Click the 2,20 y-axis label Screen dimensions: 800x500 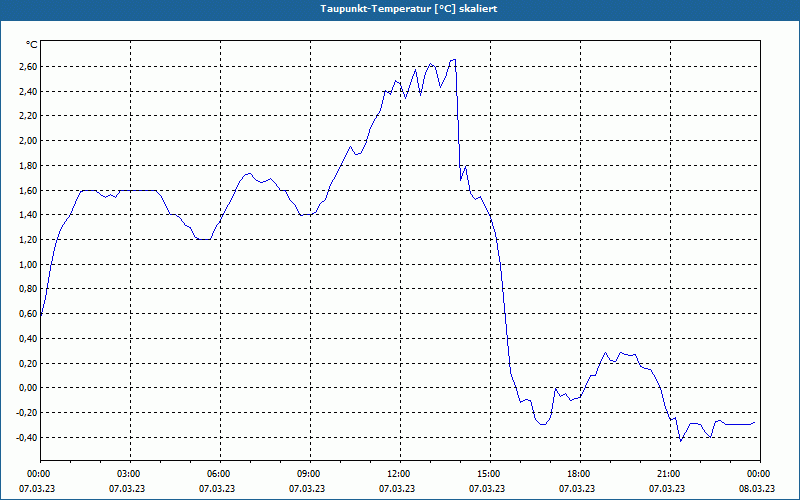pos(28,116)
